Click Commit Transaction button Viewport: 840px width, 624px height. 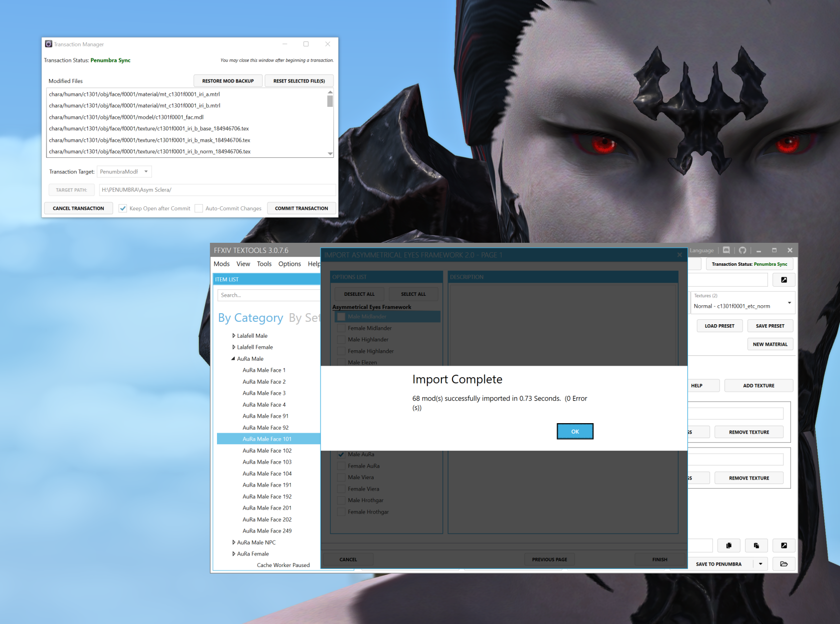pyautogui.click(x=301, y=208)
